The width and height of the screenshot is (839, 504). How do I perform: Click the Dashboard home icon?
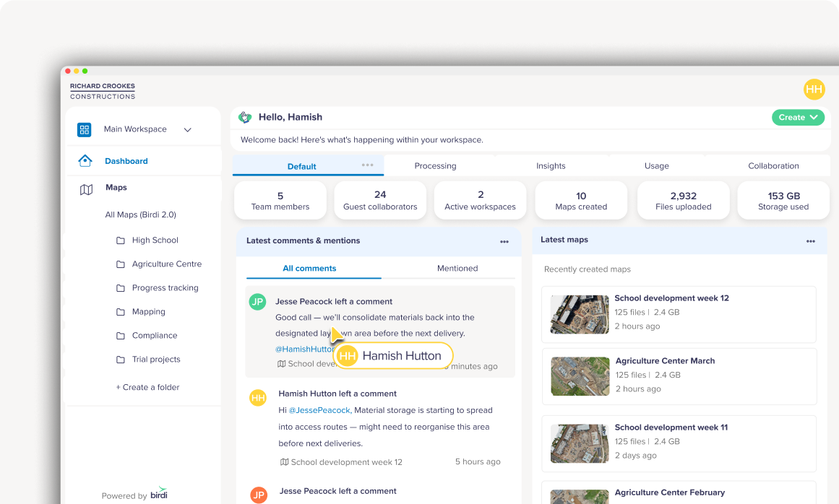tap(85, 161)
